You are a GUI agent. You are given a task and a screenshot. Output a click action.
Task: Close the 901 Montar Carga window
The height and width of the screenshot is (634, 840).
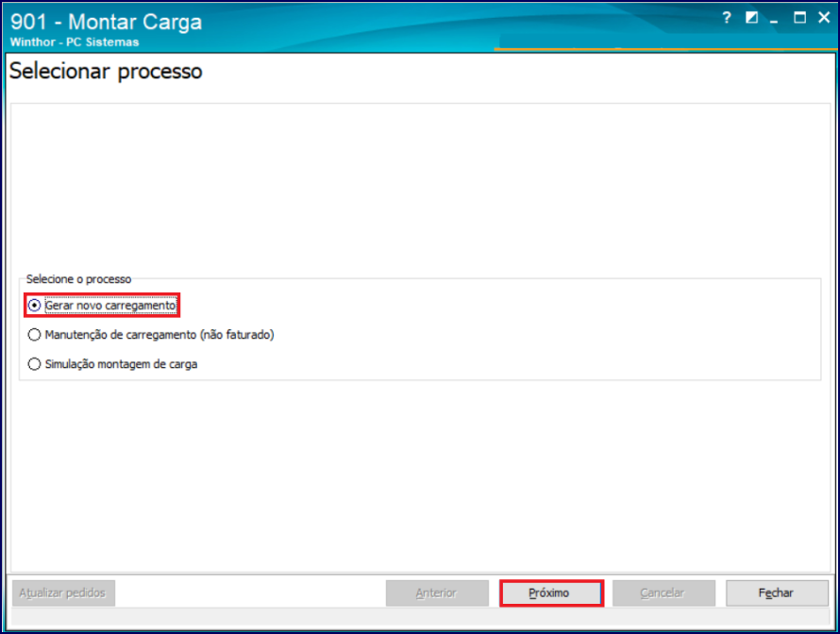(824, 18)
